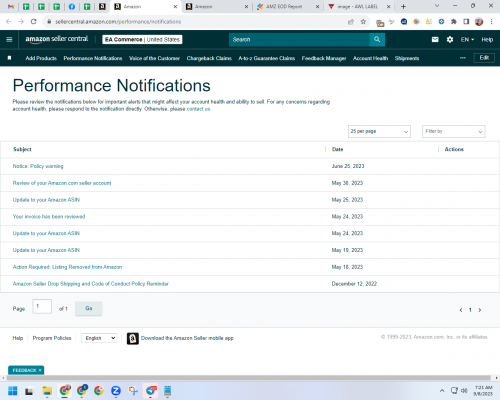Reload the page with the refresh icon
The height and width of the screenshot is (400, 500).
tap(33, 22)
